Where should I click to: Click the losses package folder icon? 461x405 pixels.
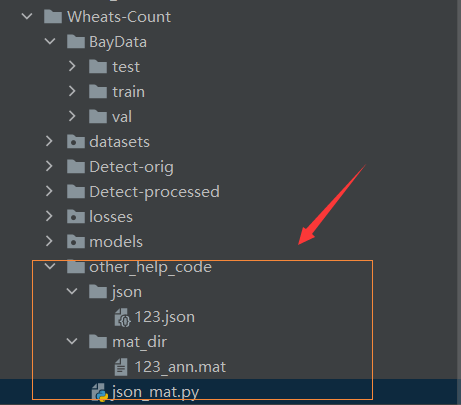pyautogui.click(x=76, y=217)
